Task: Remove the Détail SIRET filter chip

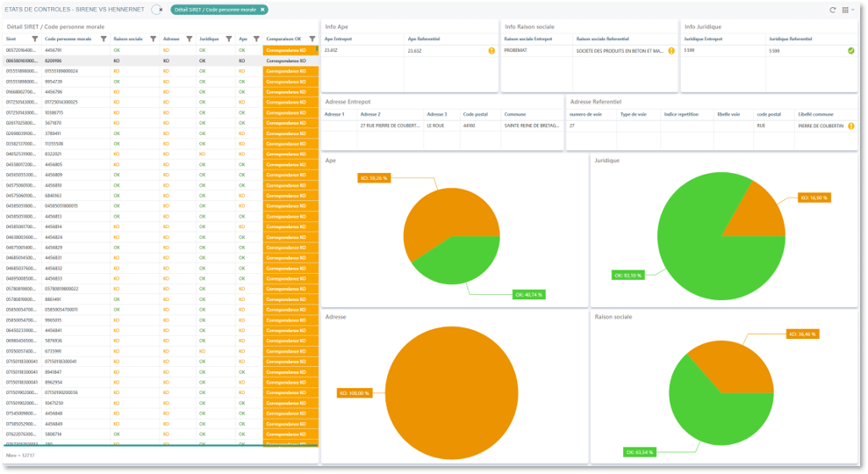Action: pyautogui.click(x=262, y=10)
